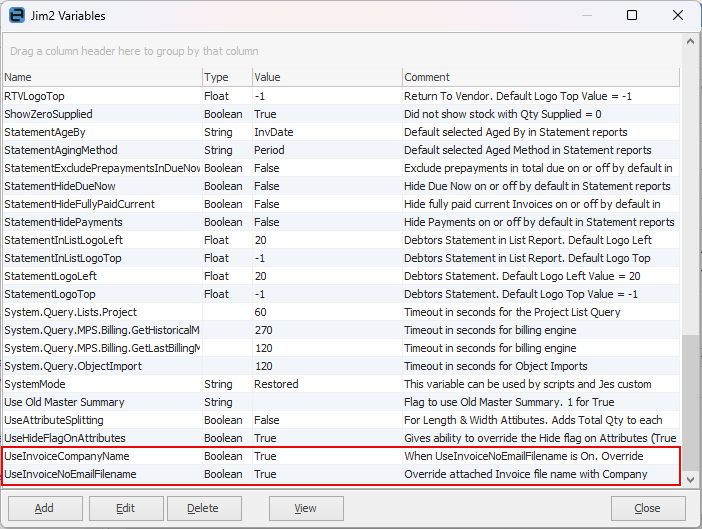Click the View button
This screenshot has height=529, width=702.
tap(306, 508)
